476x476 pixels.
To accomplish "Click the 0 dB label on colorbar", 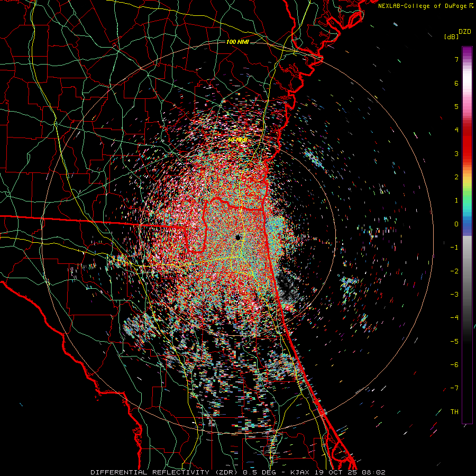I will click(x=456, y=224).
